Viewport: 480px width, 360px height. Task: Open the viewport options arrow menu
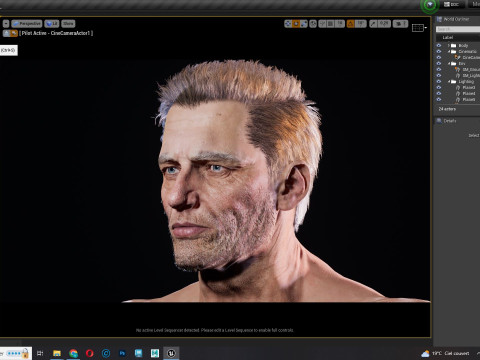(6, 24)
